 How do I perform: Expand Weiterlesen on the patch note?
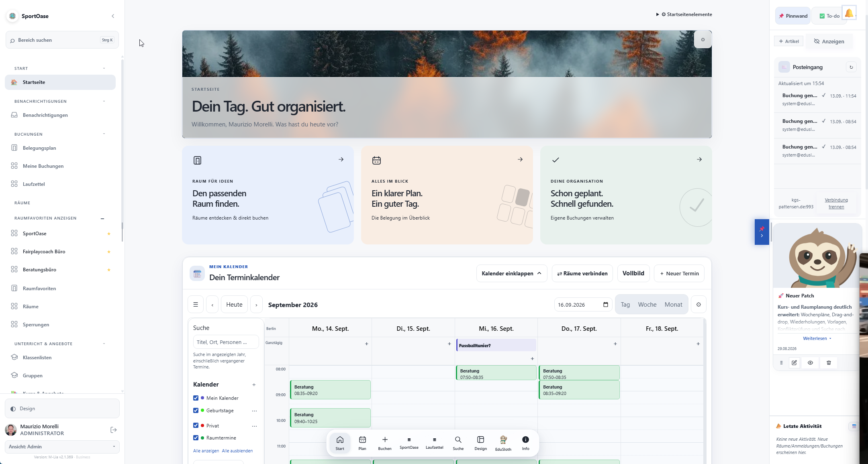[x=817, y=338]
